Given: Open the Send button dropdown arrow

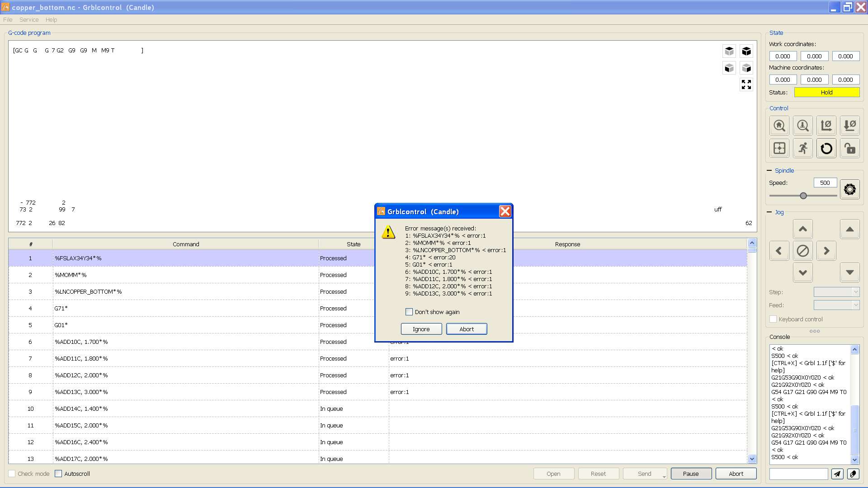Looking at the screenshot, I should 664,477.
